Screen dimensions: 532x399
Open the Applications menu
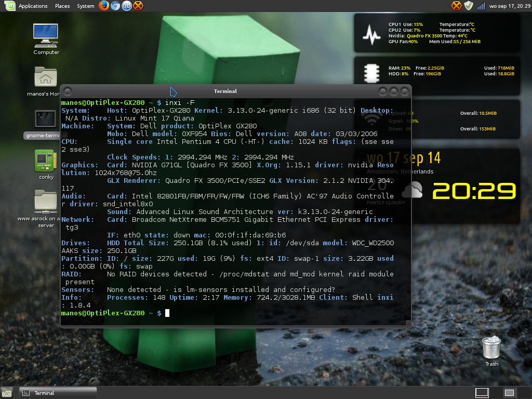[x=33, y=6]
